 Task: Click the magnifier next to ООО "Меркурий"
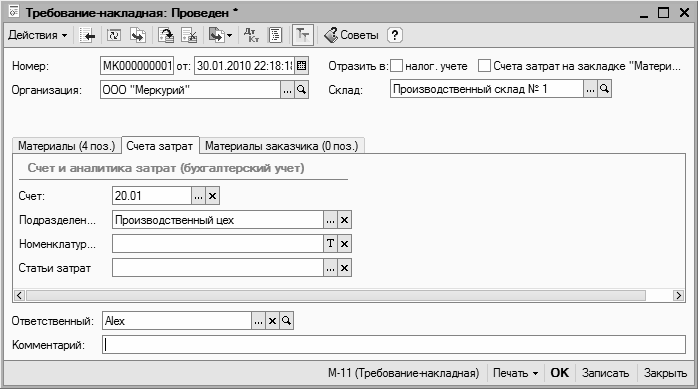[301, 90]
